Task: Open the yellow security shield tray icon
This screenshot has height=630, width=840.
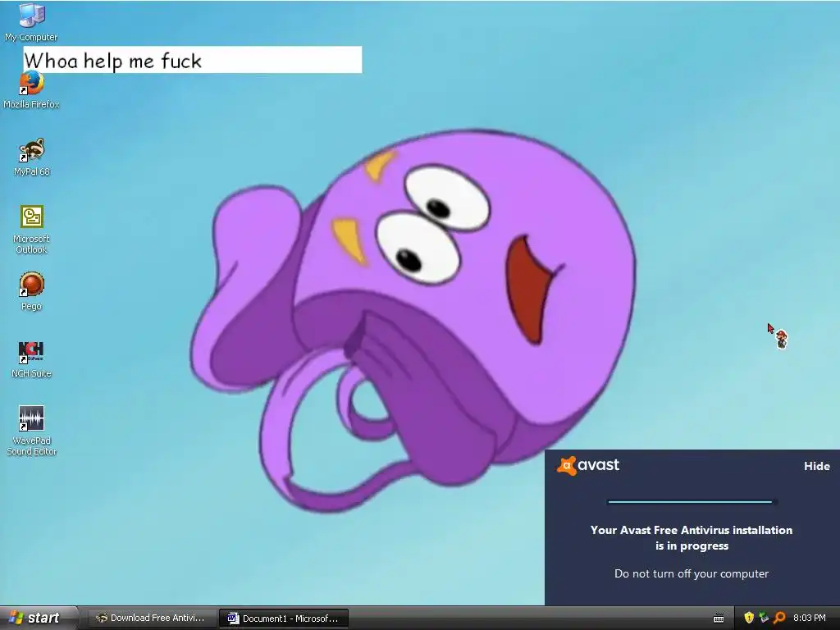Action: [749, 618]
